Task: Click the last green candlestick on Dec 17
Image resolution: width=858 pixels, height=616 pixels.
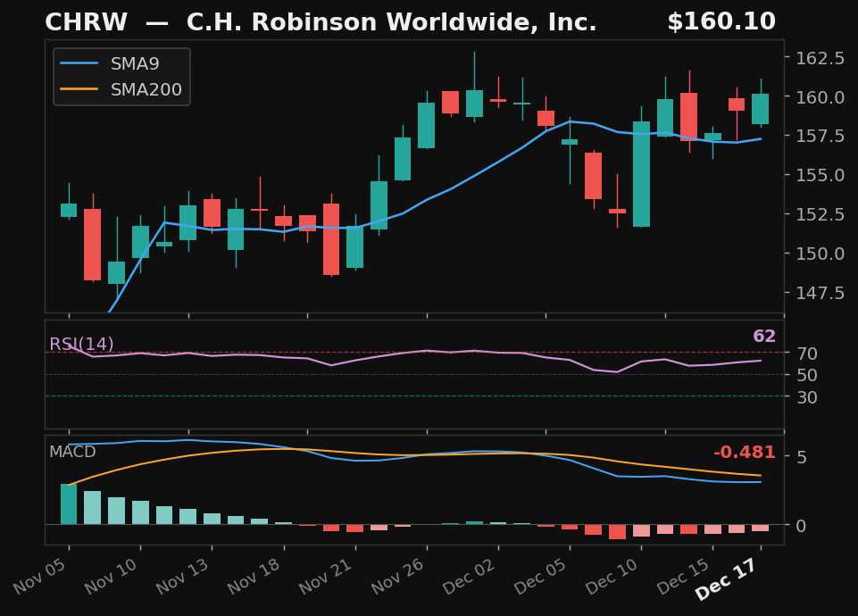Action: pos(761,109)
